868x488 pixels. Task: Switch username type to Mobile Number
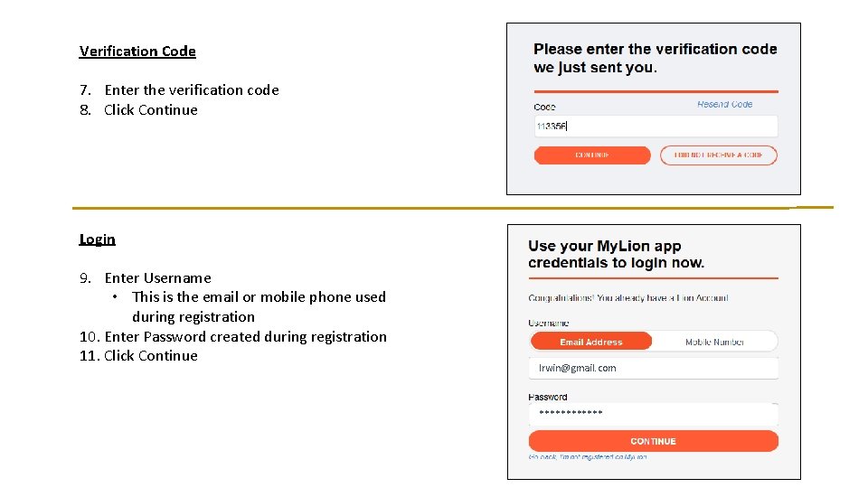click(714, 342)
